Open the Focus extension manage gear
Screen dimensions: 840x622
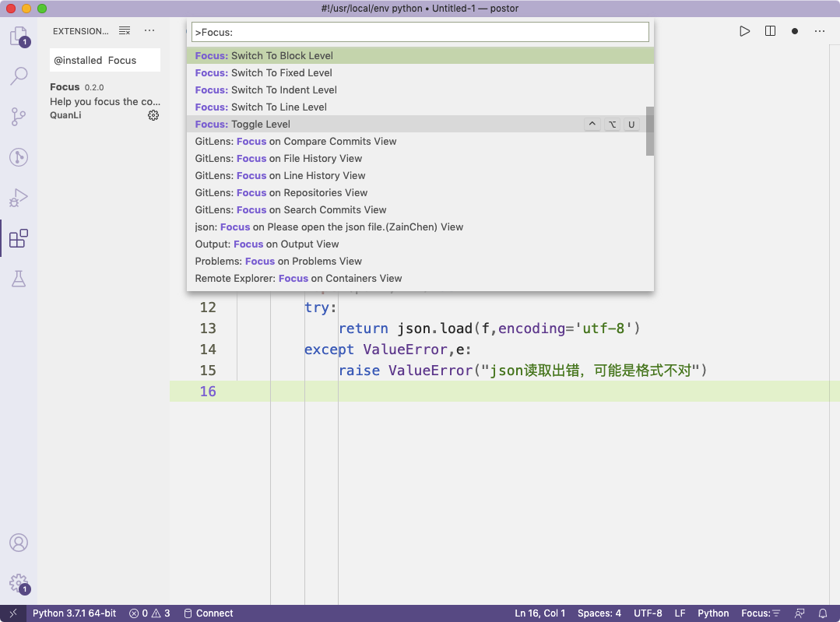point(153,115)
